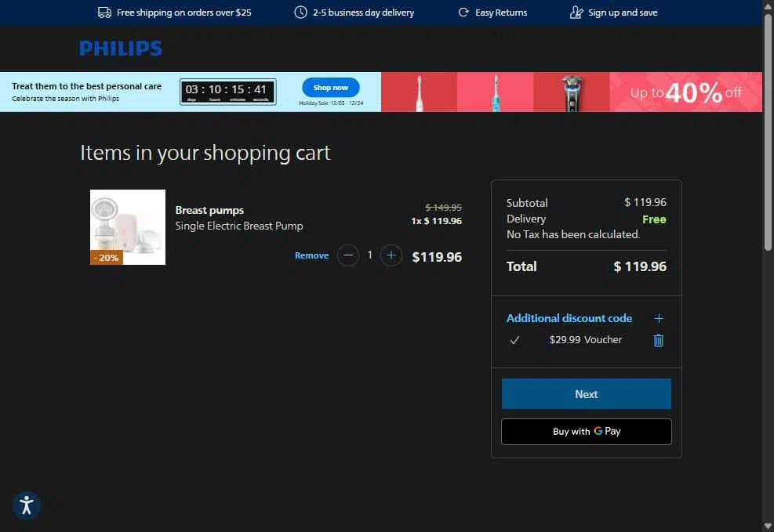Click the Easy Returns text
The height and width of the screenshot is (532, 774).
point(501,13)
